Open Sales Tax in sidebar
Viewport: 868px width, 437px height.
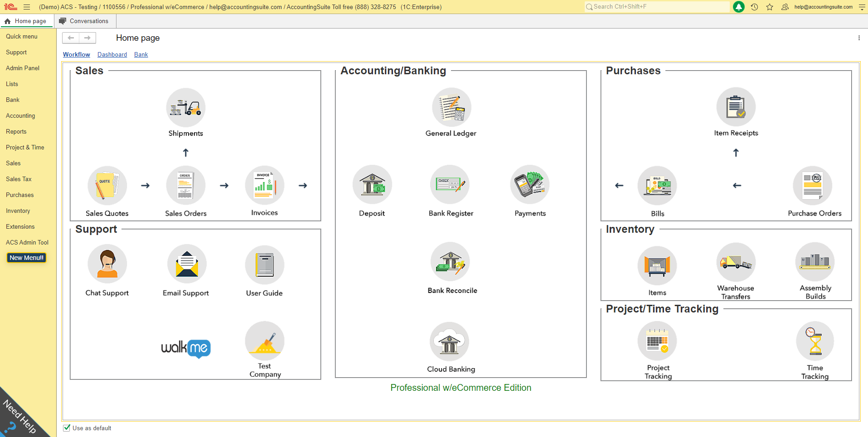(19, 179)
